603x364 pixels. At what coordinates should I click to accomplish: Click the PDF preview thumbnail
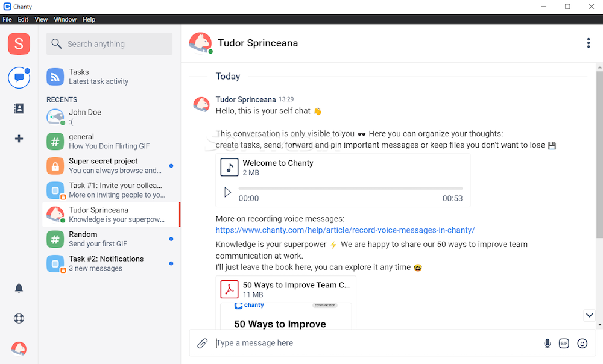286,316
